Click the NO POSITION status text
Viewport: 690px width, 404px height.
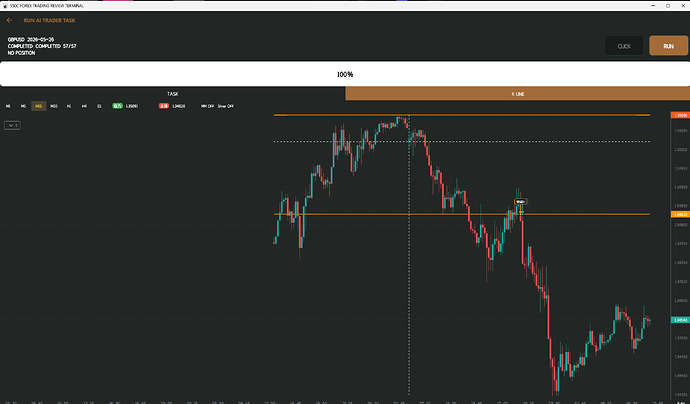[22, 53]
